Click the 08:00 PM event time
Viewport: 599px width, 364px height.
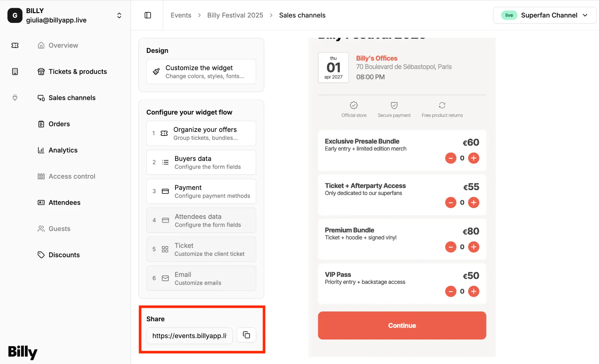pos(370,77)
